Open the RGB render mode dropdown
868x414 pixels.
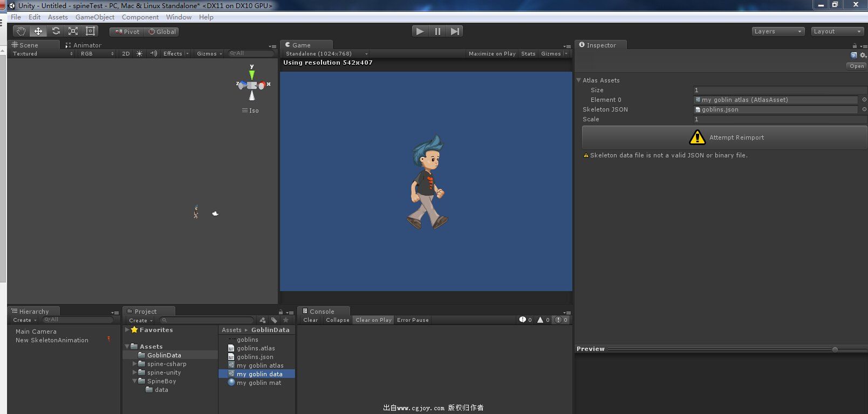click(97, 53)
